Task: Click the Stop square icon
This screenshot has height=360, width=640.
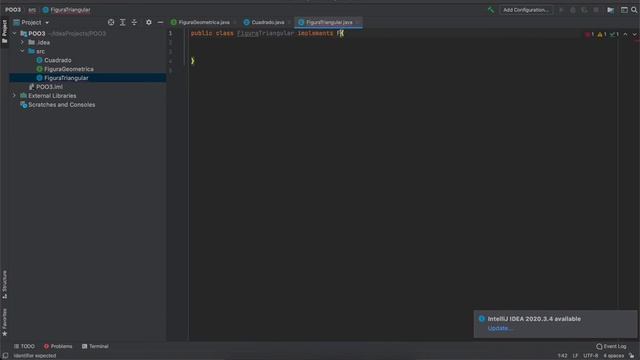Action: click(x=596, y=10)
